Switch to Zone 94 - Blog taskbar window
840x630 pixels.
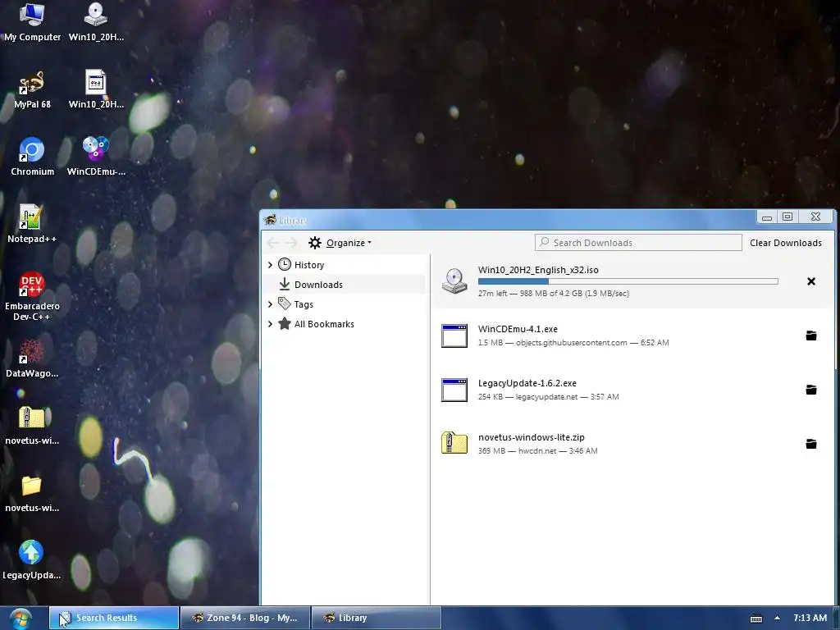[x=245, y=618]
